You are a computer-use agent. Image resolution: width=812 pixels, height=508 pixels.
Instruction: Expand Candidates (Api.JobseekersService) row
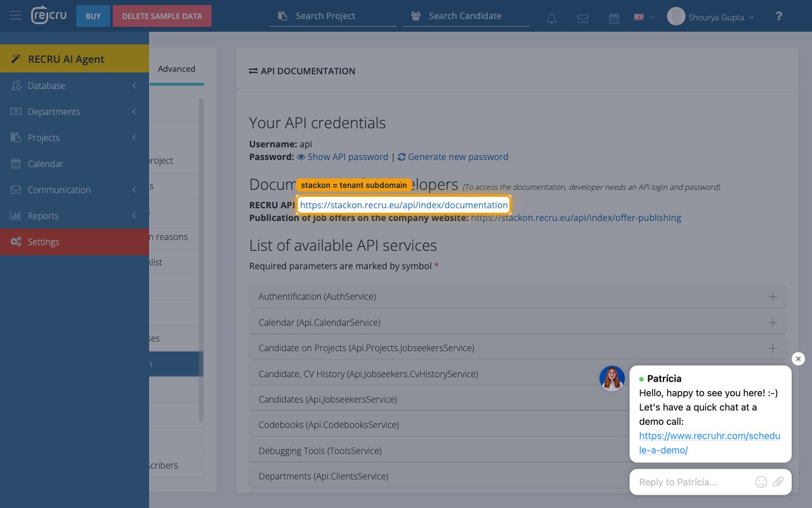pyautogui.click(x=518, y=399)
